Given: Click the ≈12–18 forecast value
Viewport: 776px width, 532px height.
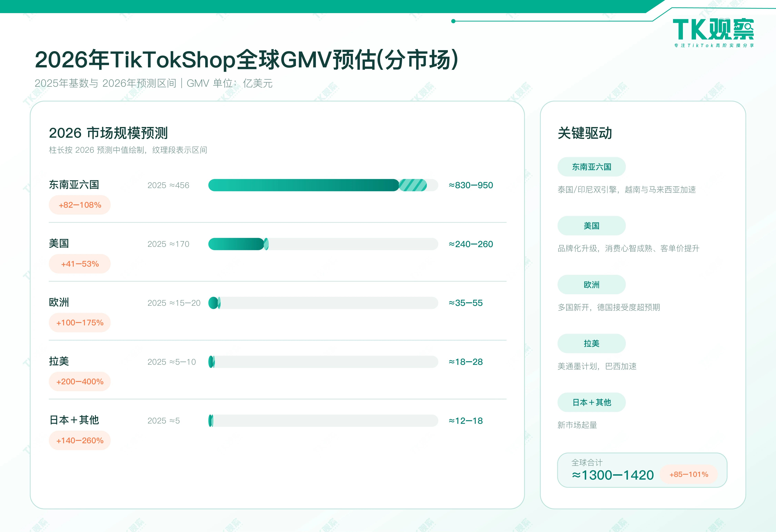Looking at the screenshot, I should pos(466,420).
